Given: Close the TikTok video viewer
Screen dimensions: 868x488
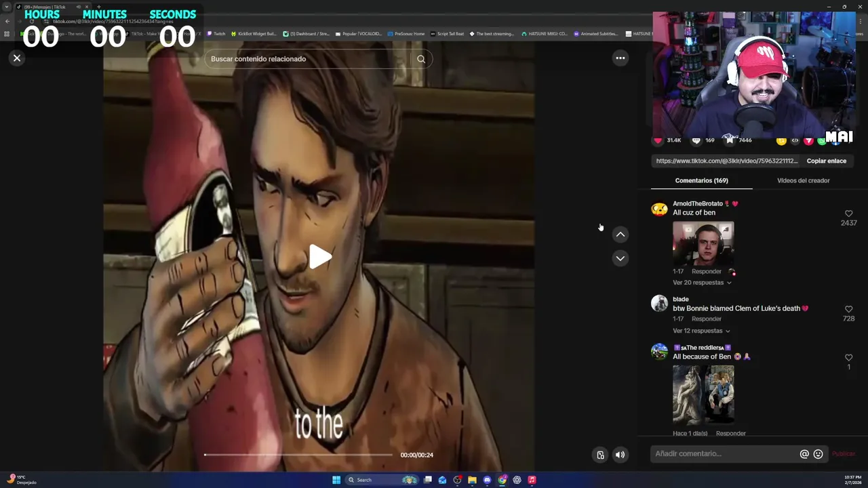Looking at the screenshot, I should coord(17,58).
